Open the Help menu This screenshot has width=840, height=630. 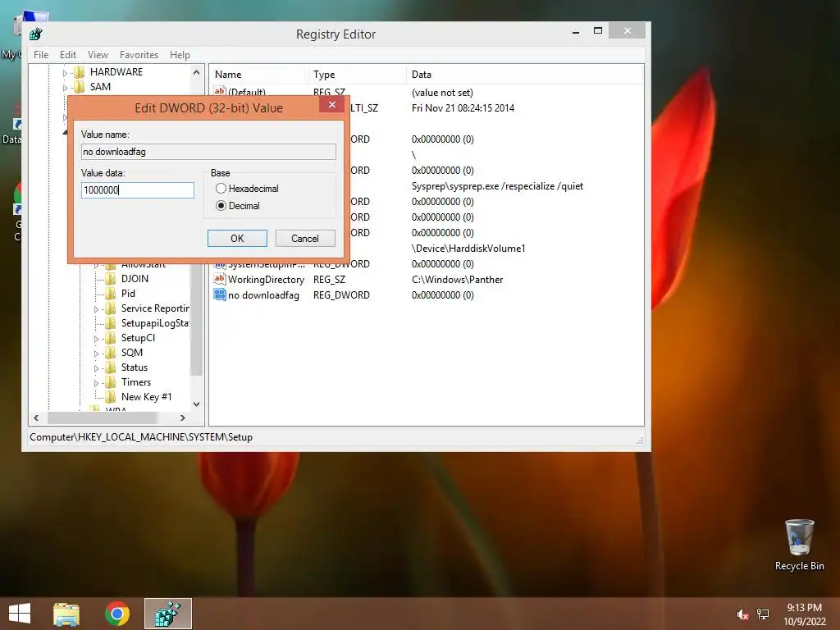click(180, 55)
